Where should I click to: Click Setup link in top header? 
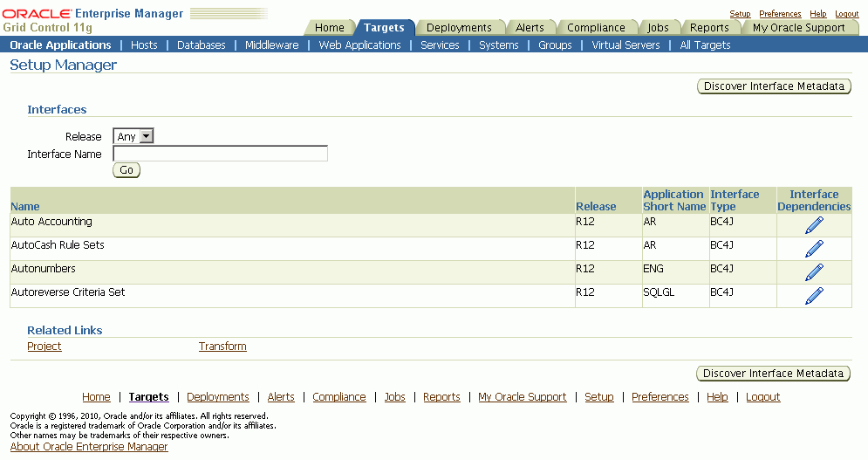point(740,14)
